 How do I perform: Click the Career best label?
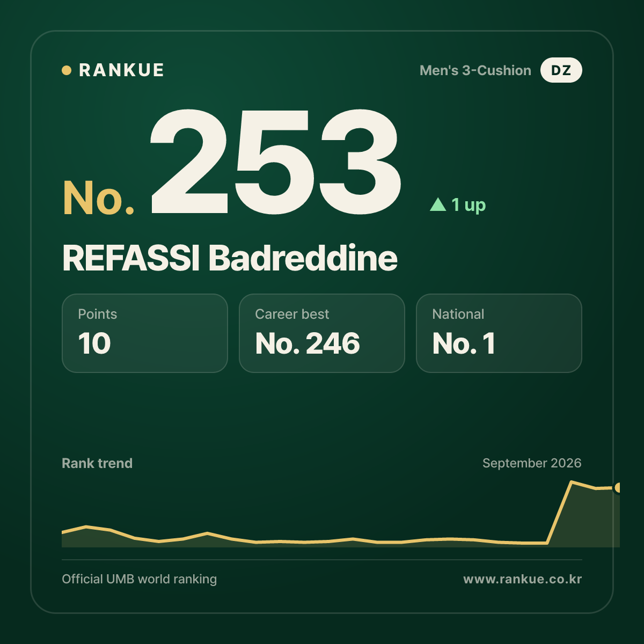point(292,314)
